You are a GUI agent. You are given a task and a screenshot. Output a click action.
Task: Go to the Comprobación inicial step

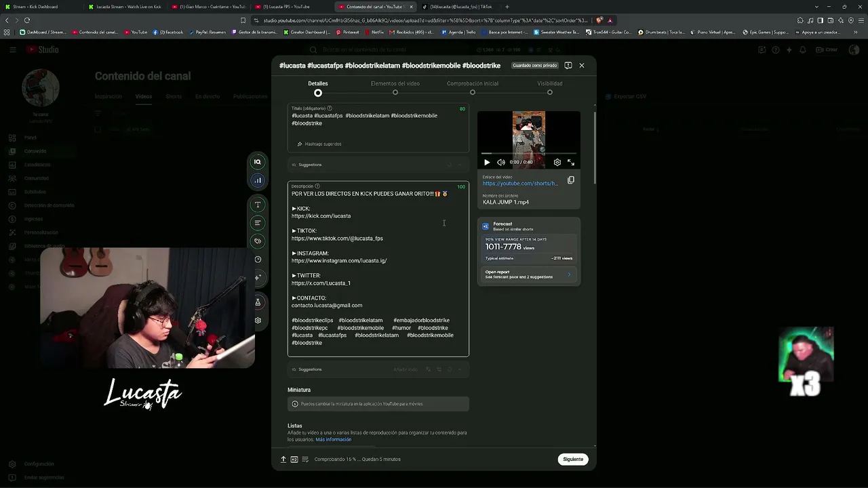[x=473, y=87]
